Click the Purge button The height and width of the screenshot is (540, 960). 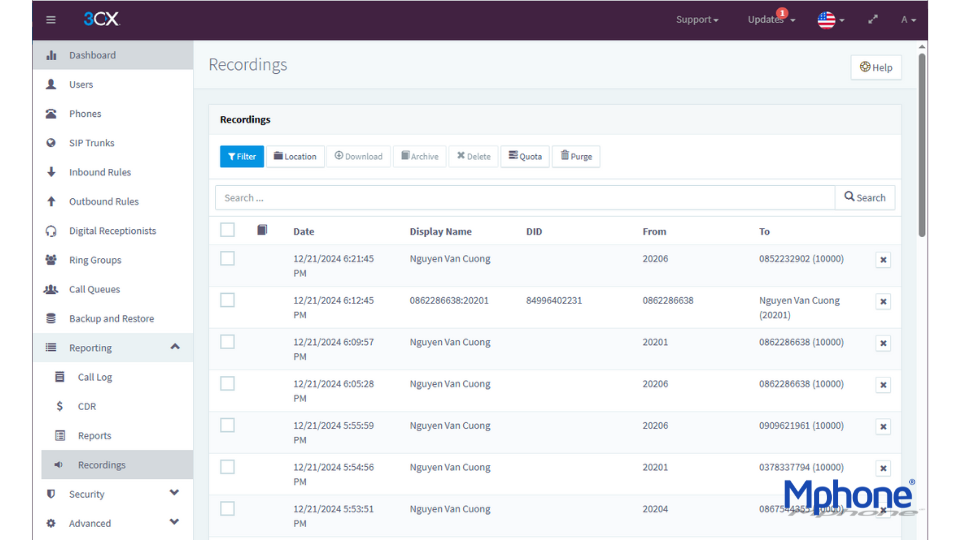(576, 157)
